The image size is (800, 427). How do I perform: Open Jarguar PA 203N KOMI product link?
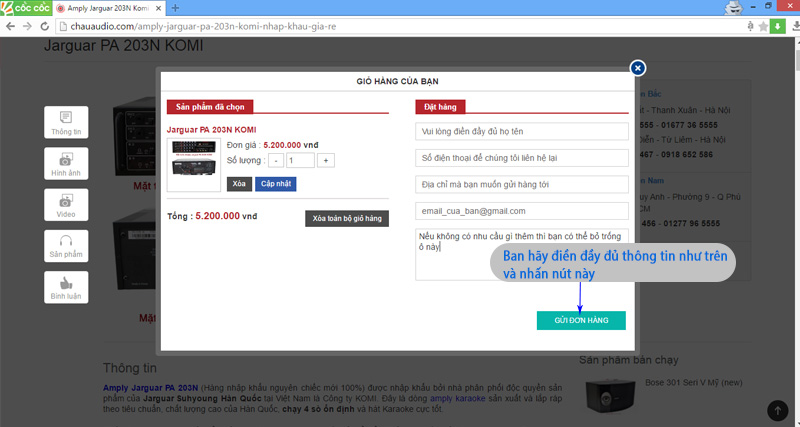[x=212, y=130]
